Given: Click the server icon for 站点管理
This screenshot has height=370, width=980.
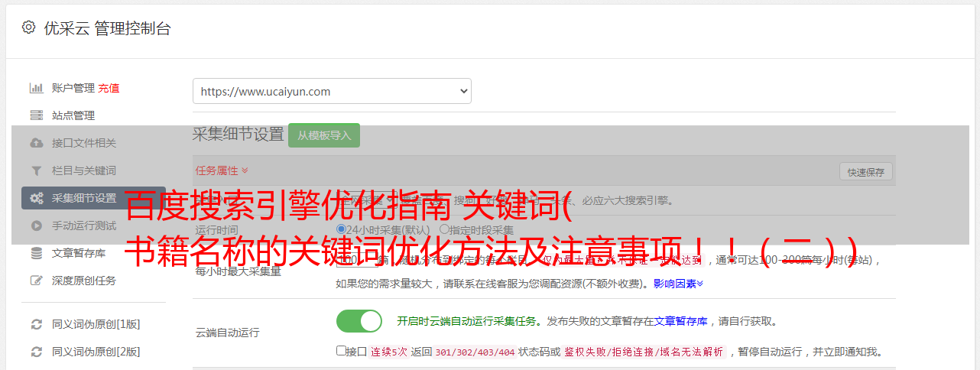Looking at the screenshot, I should [x=36, y=115].
